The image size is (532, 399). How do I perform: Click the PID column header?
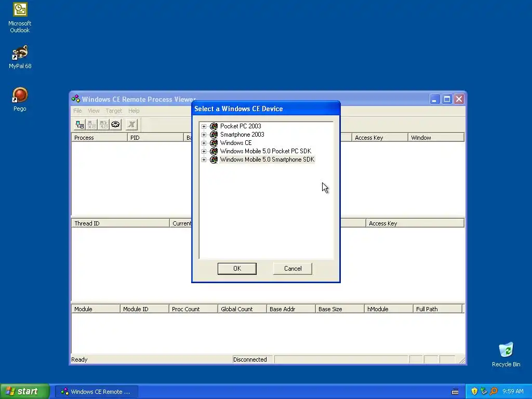[x=155, y=137]
